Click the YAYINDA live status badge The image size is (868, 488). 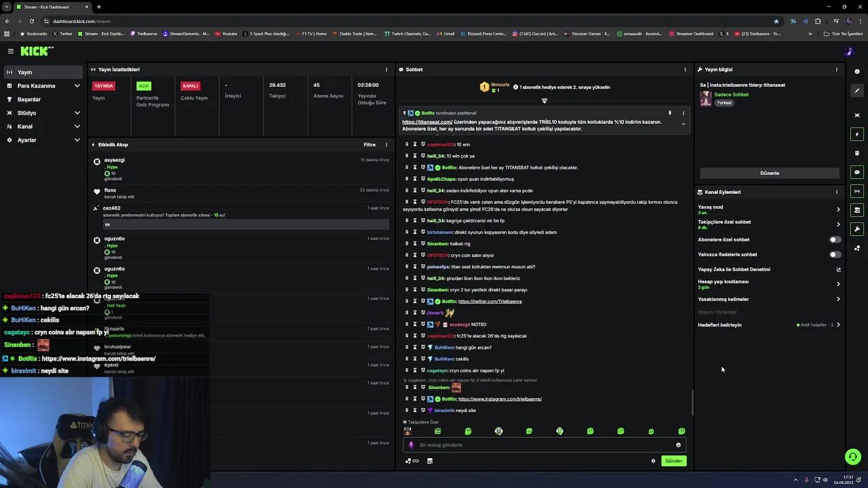tap(104, 85)
